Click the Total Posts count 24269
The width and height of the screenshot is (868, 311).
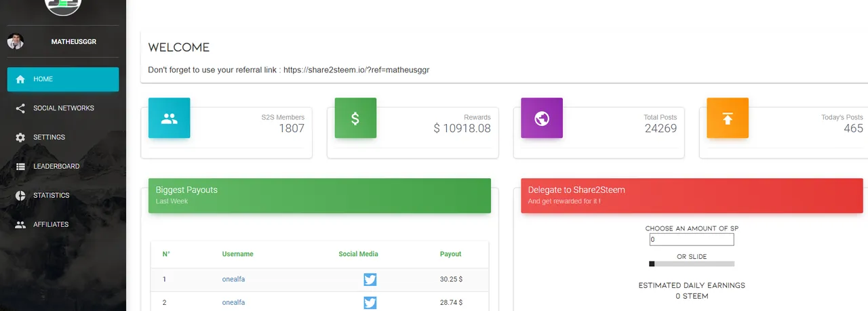coord(660,129)
